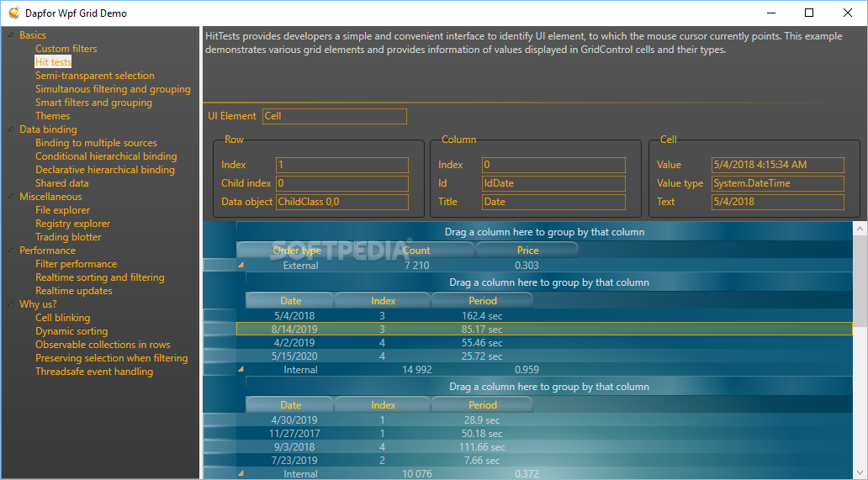Click the Value type field System.DateTime
The height and width of the screenshot is (480, 868).
pyautogui.click(x=778, y=183)
